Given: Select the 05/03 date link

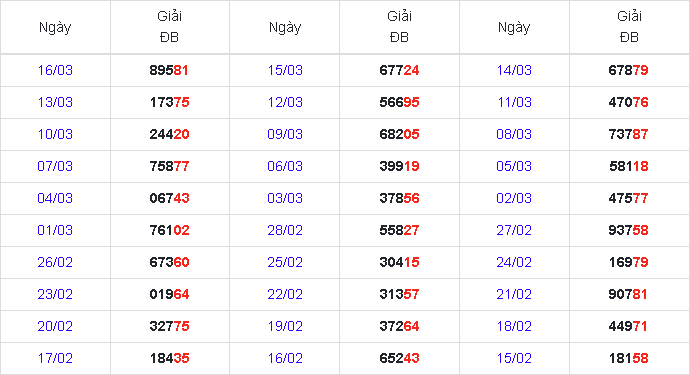Looking at the screenshot, I should (x=514, y=166).
